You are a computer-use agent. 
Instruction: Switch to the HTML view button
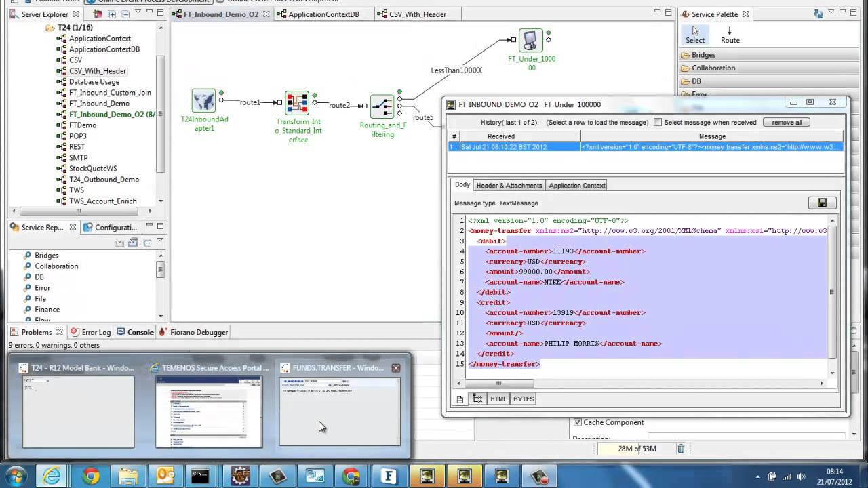498,399
